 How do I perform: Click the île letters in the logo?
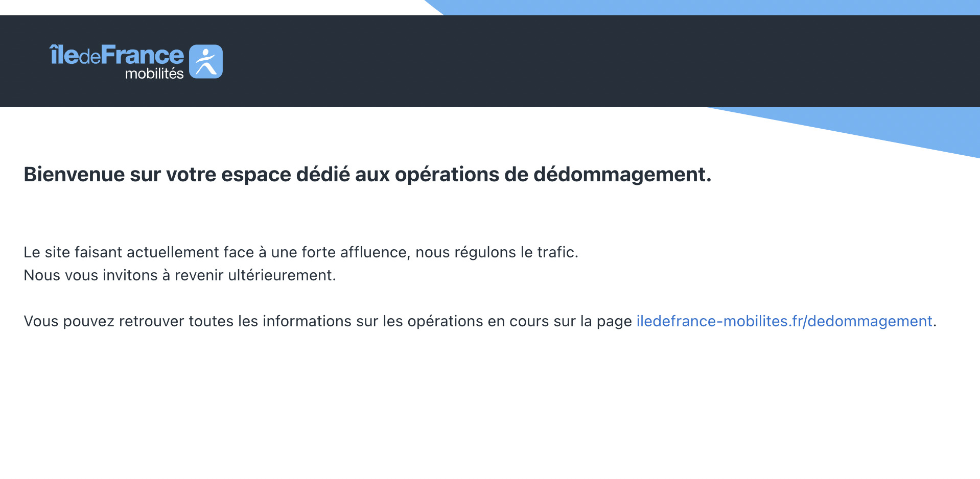pyautogui.click(x=64, y=55)
